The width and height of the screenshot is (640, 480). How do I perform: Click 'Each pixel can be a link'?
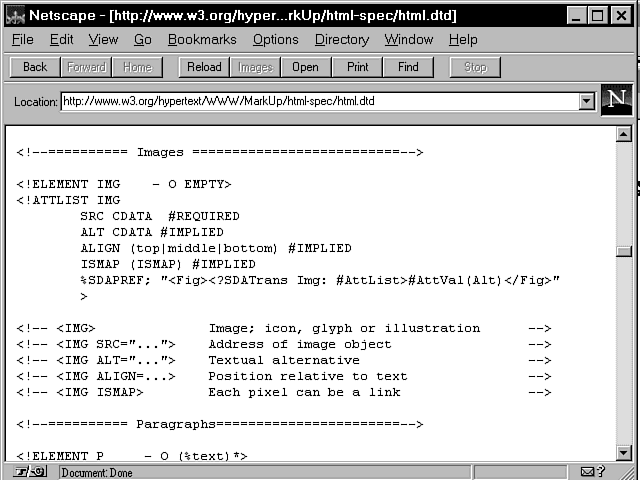click(304, 392)
